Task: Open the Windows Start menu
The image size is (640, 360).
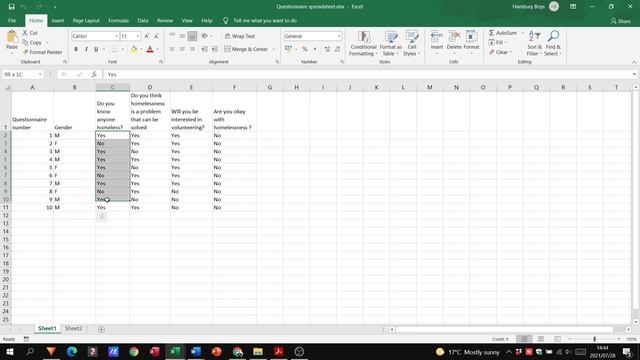Action: (x=9, y=351)
